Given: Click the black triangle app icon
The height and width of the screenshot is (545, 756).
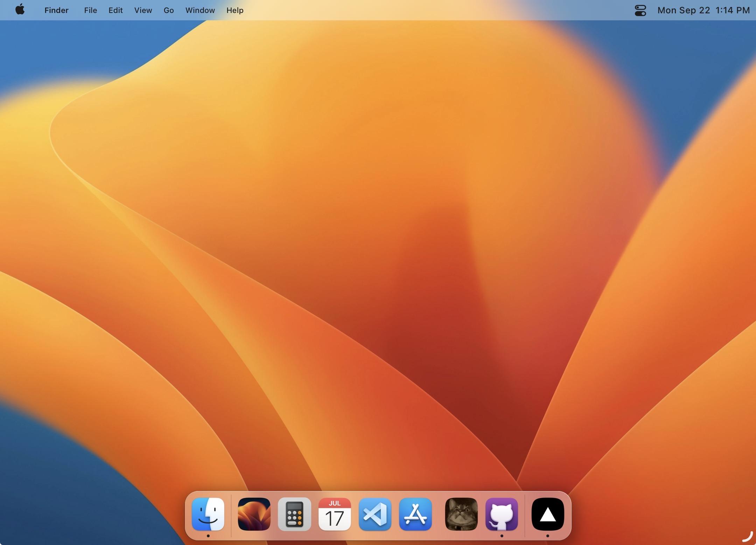Looking at the screenshot, I should [x=547, y=514].
